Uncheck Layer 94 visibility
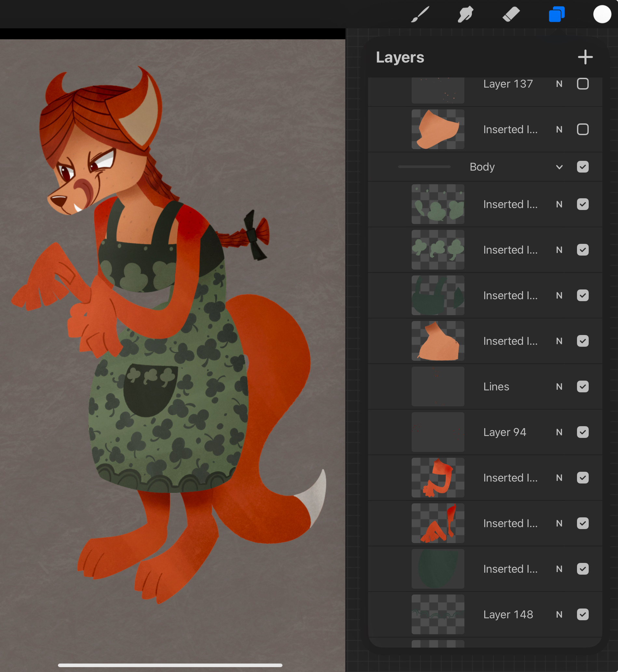 tap(583, 432)
